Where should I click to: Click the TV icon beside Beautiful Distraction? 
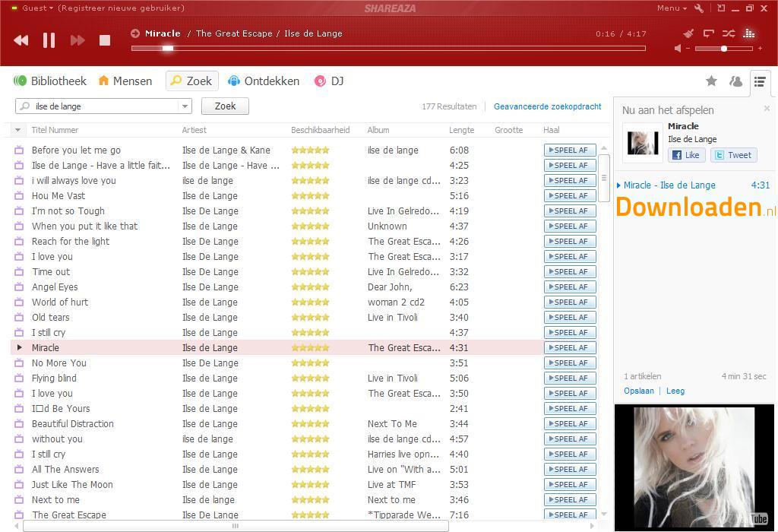(x=19, y=424)
